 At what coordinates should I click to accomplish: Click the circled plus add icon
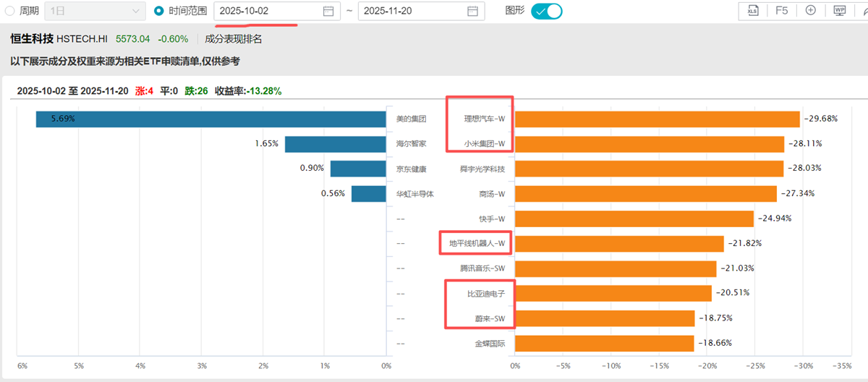[811, 11]
